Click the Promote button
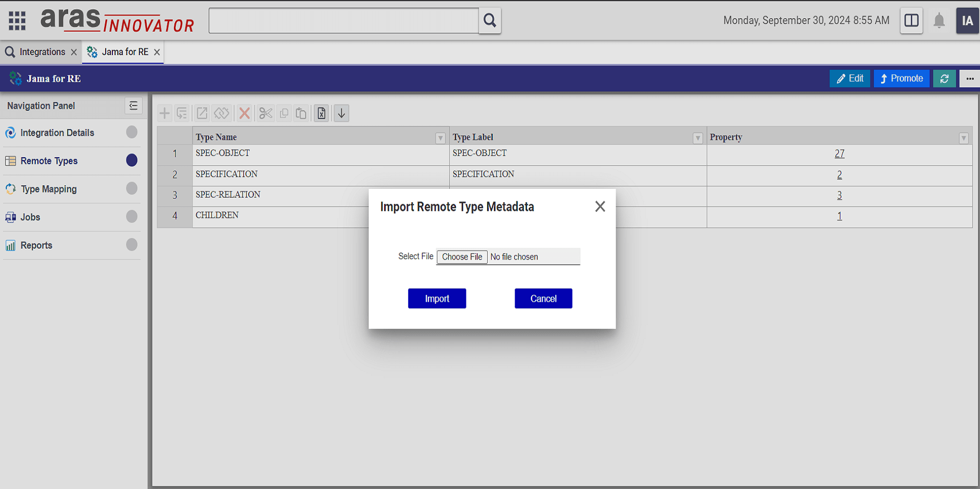980x489 pixels. click(901, 79)
